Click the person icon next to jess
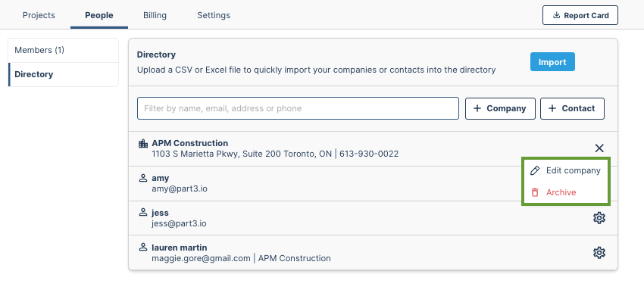Screen dimensions: 644x296 click(143, 213)
